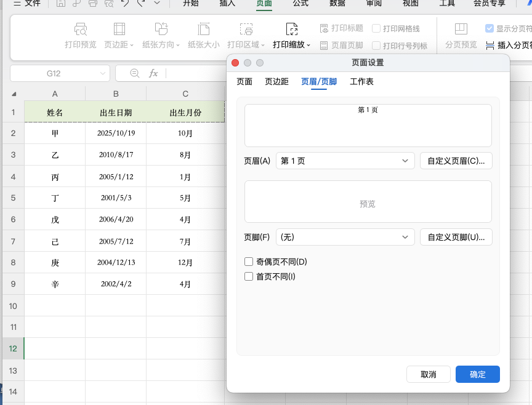Switch to the 公式 ribbon tab
This screenshot has width=532, height=405.
tap(300, 3)
